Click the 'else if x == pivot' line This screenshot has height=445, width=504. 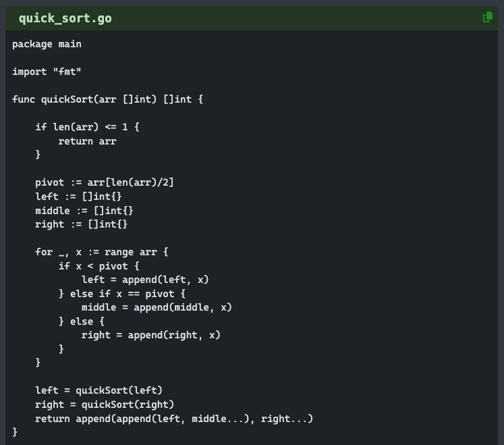click(x=122, y=294)
